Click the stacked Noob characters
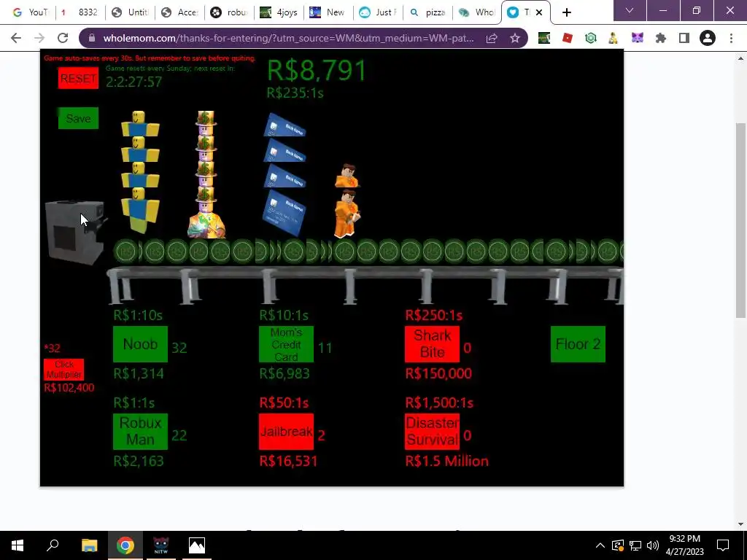This screenshot has height=560, width=747. point(139,171)
